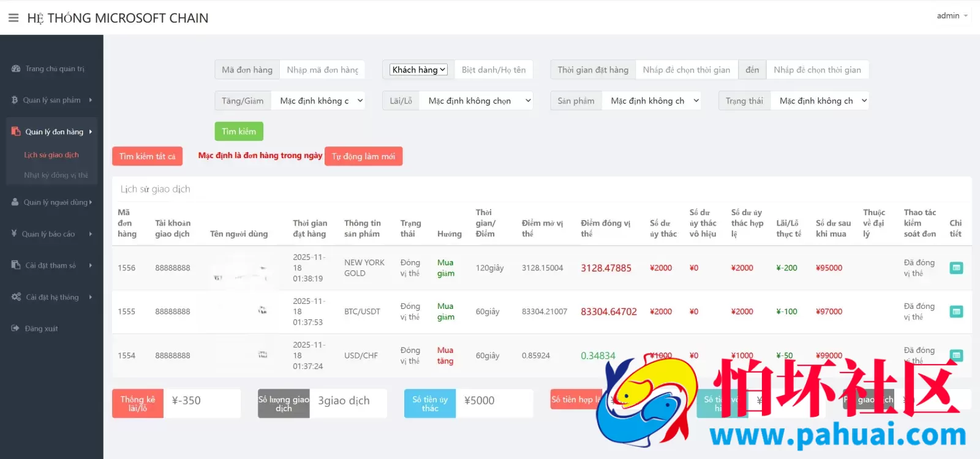Open detail icon for order 1554

pyautogui.click(x=956, y=355)
